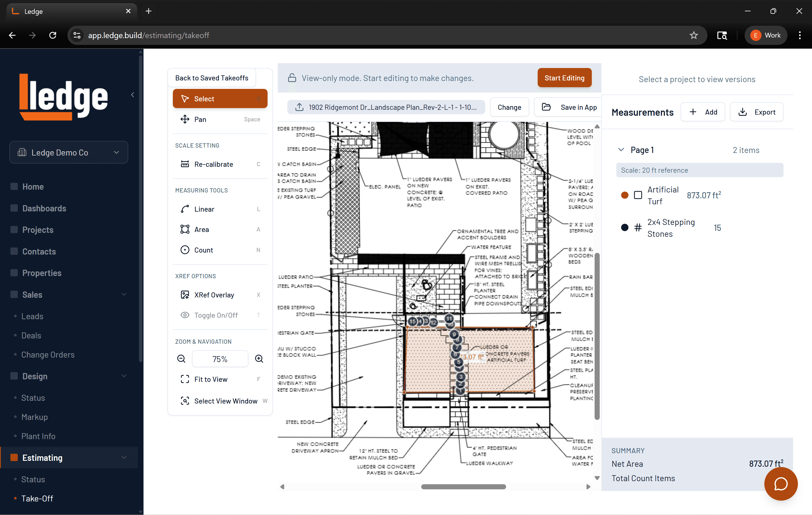The height and width of the screenshot is (515, 812).
Task: Open Dashboards in sidebar
Action: [x=44, y=208]
